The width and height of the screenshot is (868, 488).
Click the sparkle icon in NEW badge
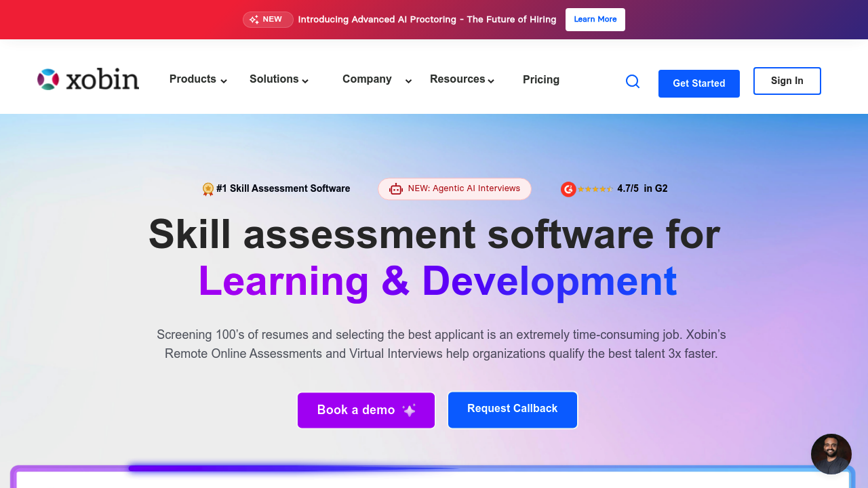[x=254, y=20]
